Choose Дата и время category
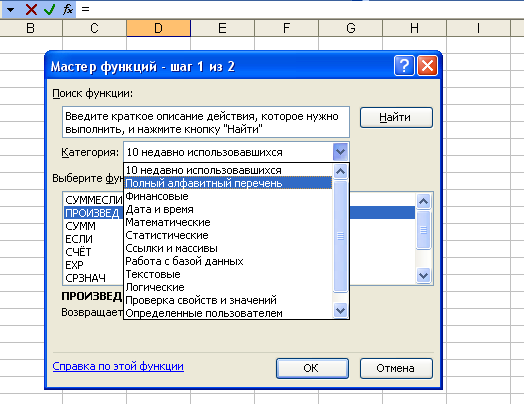This screenshot has height=404, width=524. (228, 209)
